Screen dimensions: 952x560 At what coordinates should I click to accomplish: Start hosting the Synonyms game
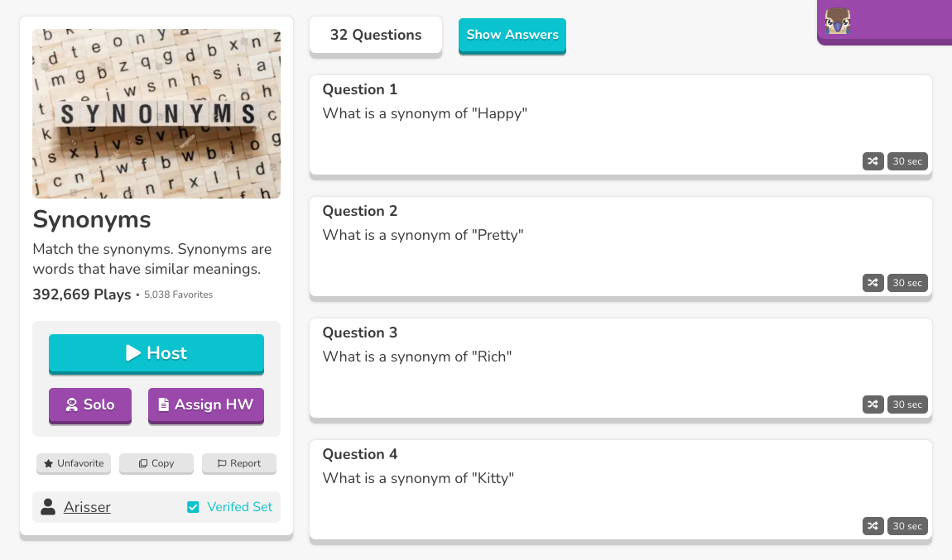click(156, 353)
